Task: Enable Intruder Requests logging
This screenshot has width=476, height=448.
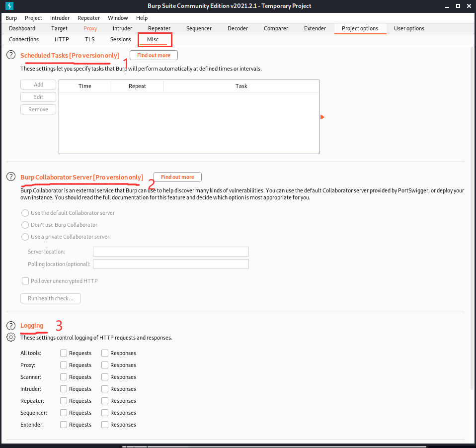Action: click(64, 389)
